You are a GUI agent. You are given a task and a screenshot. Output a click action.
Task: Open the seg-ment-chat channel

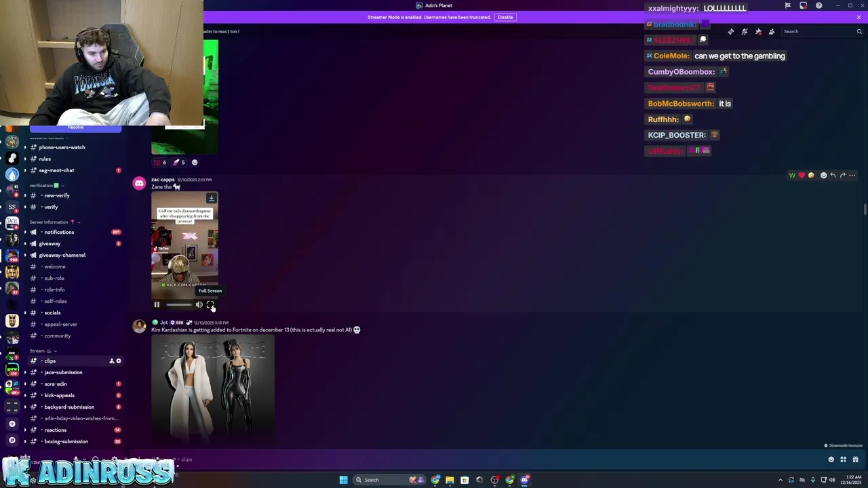click(56, 170)
